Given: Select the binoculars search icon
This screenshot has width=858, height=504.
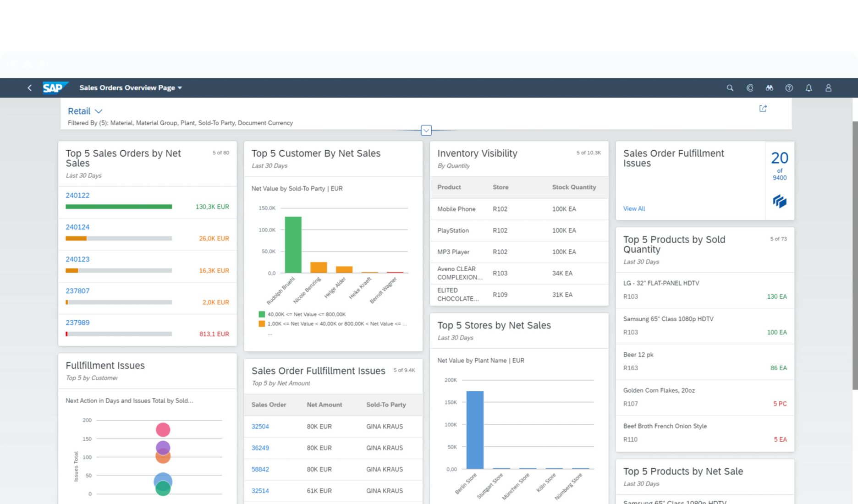Looking at the screenshot, I should pyautogui.click(x=770, y=88).
